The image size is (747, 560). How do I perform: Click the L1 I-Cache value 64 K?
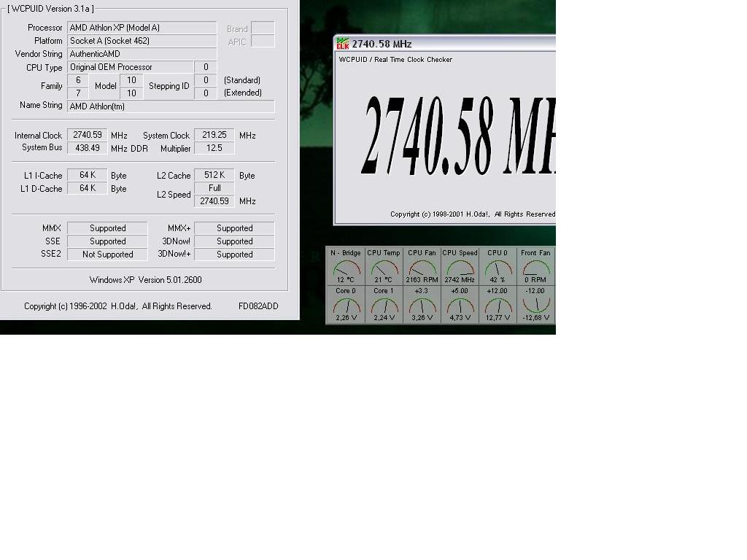pos(88,175)
